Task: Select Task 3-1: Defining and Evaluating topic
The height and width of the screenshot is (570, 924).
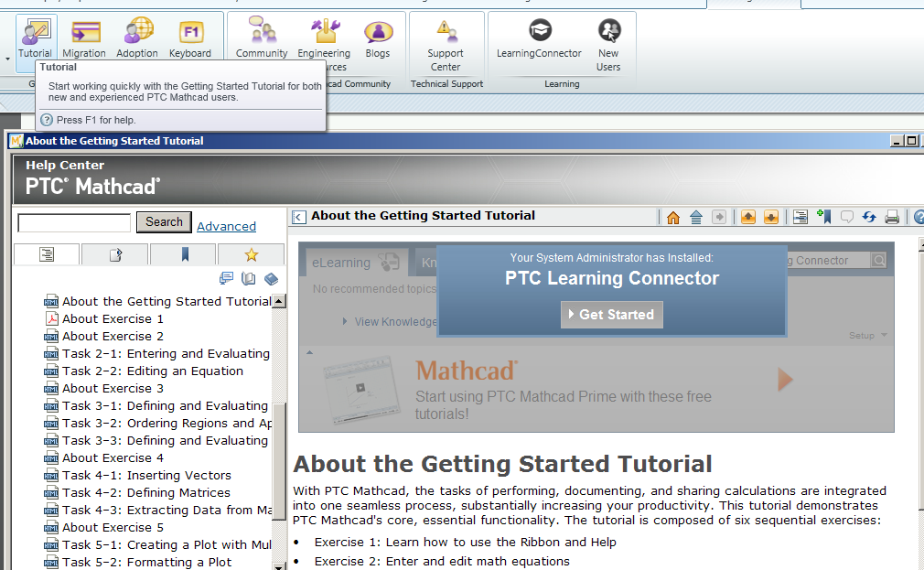Action: [165, 405]
